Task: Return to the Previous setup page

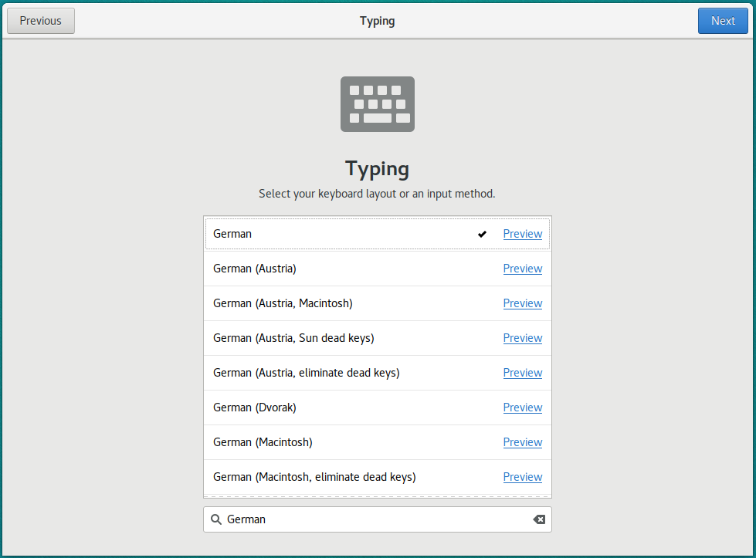Action: pos(41,21)
